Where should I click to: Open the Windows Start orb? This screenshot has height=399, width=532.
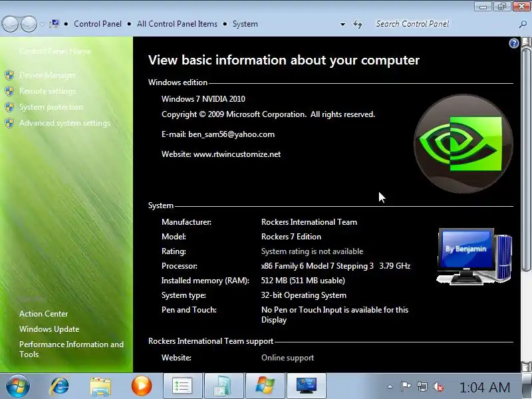pyautogui.click(x=18, y=386)
